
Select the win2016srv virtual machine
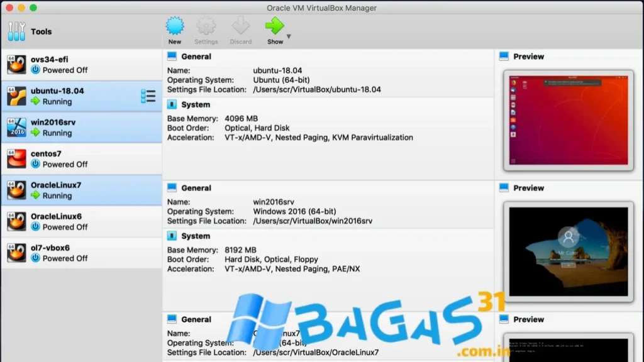[81, 128]
